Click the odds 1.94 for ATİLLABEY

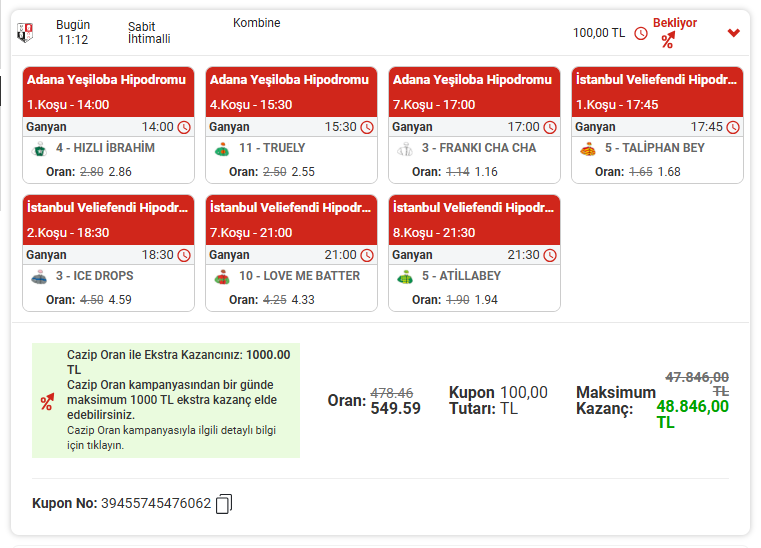pos(486,300)
